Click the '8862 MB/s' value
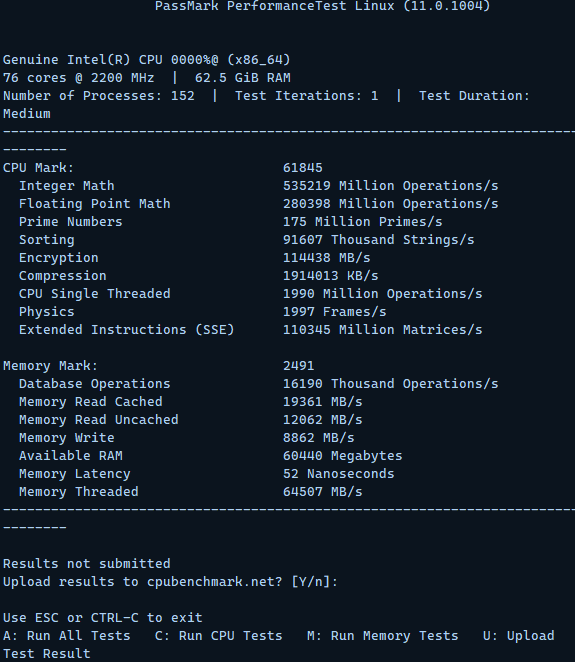Screen dimensions: 575x662 (319, 438)
